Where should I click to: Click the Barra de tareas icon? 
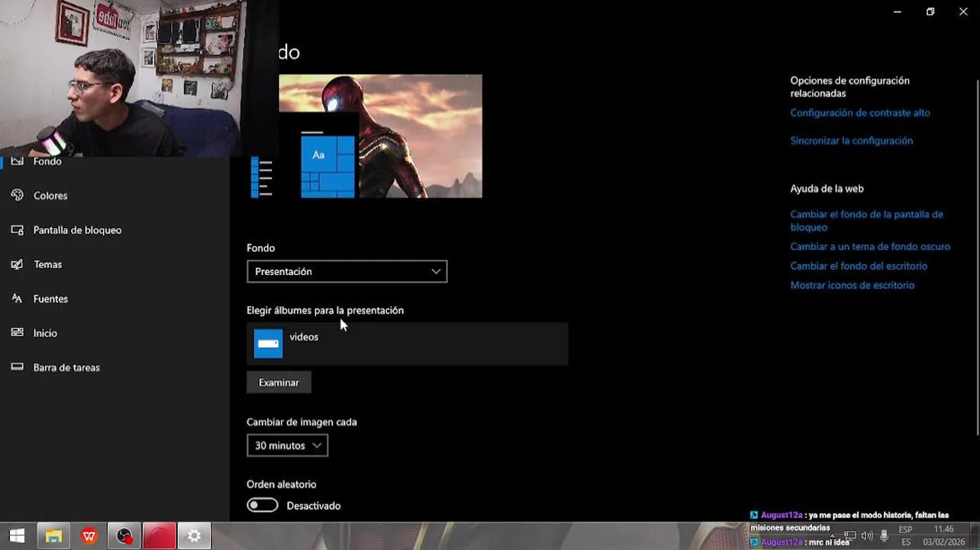point(17,367)
